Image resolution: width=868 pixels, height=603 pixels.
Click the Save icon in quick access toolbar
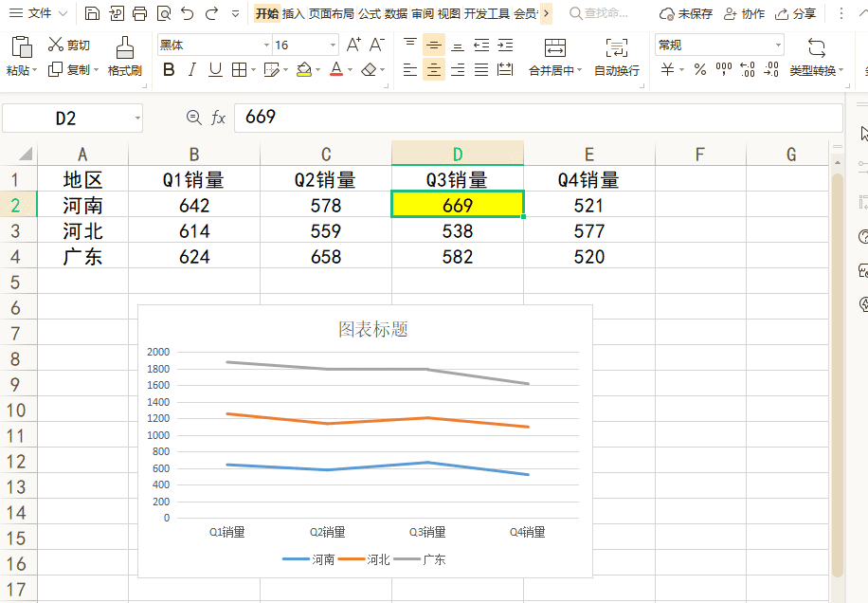92,13
